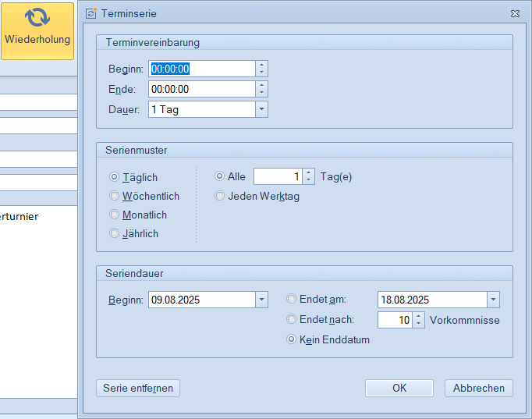Increase the Beginn time with spinner up arrow
Image resolution: width=532 pixels, height=419 pixels.
coord(261,65)
